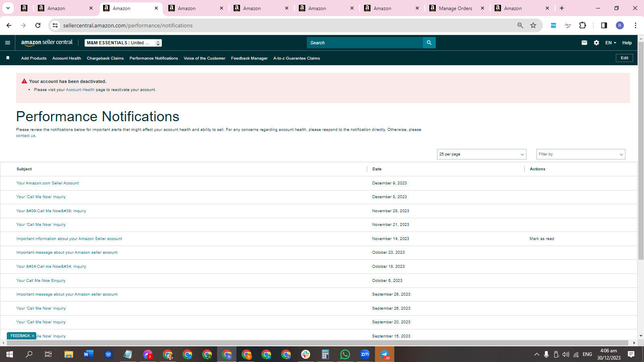Open the Help link

click(x=627, y=43)
